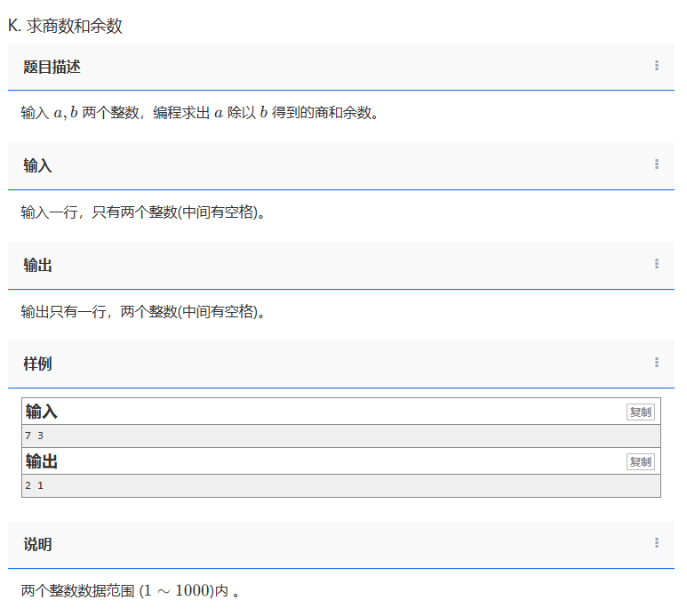The height and width of the screenshot is (616, 687).
Task: Open the 说明 section's three-dot menu
Action: click(x=656, y=543)
